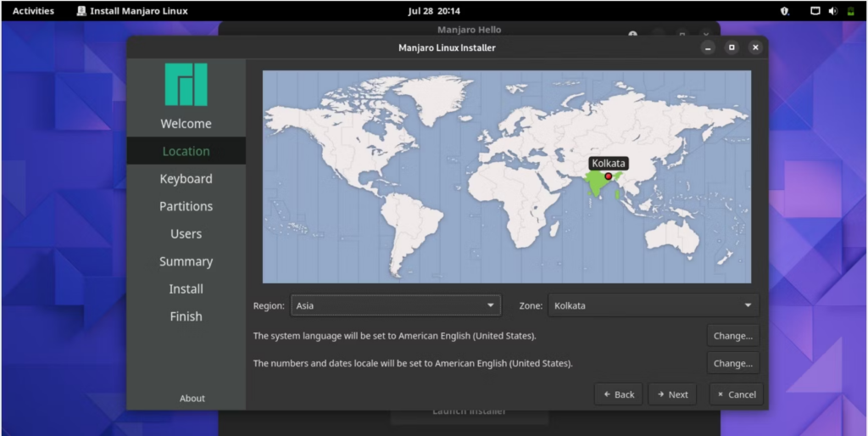
Task: Click the Zone: label
Action: (x=531, y=305)
